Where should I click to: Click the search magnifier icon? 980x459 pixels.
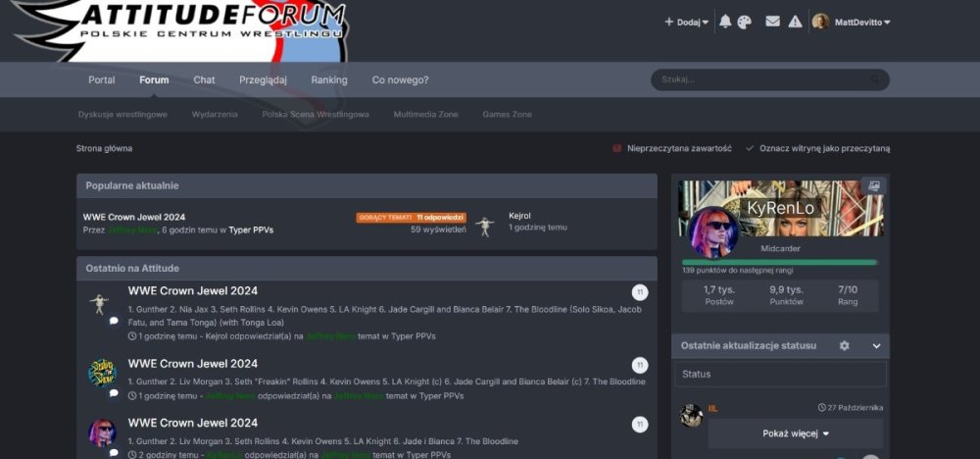[x=875, y=79]
